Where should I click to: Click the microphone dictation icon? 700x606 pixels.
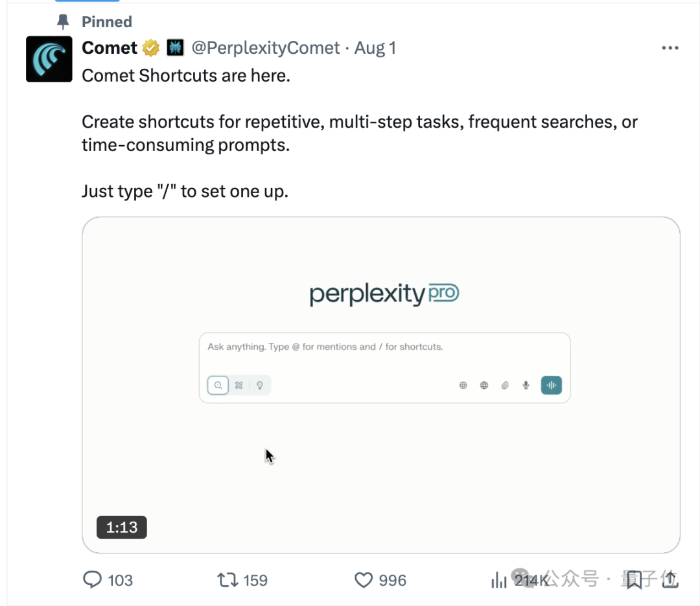(526, 385)
